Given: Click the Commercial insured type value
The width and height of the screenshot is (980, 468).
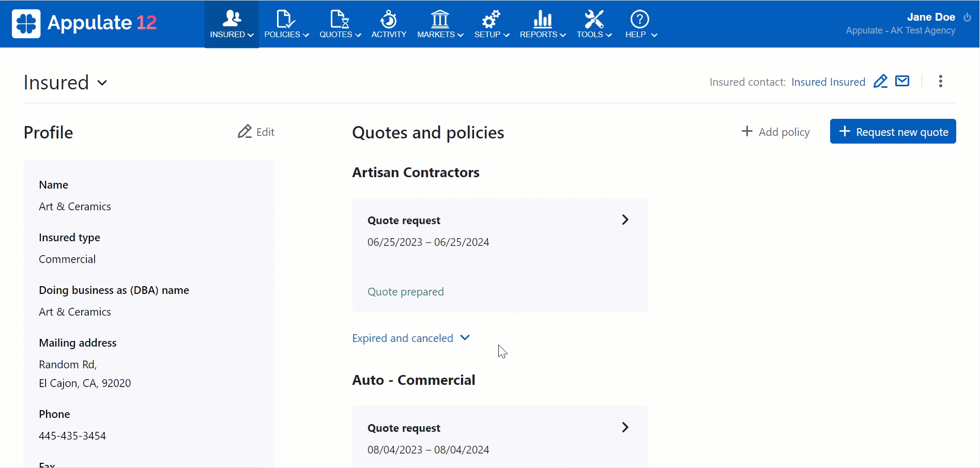Looking at the screenshot, I should [x=67, y=259].
